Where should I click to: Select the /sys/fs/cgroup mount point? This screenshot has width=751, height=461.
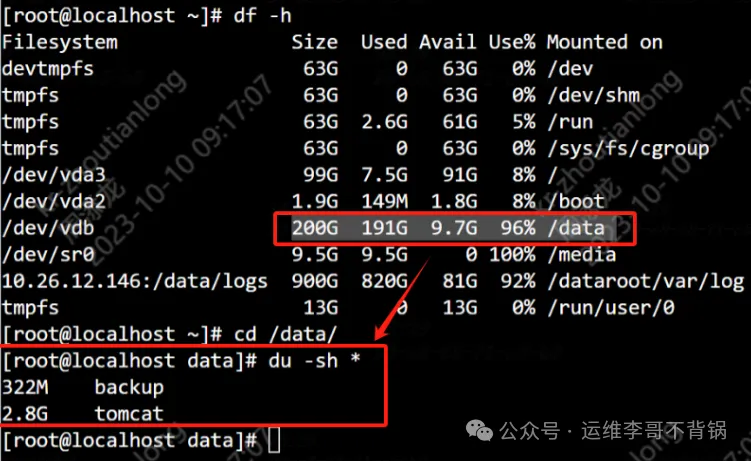tap(628, 149)
